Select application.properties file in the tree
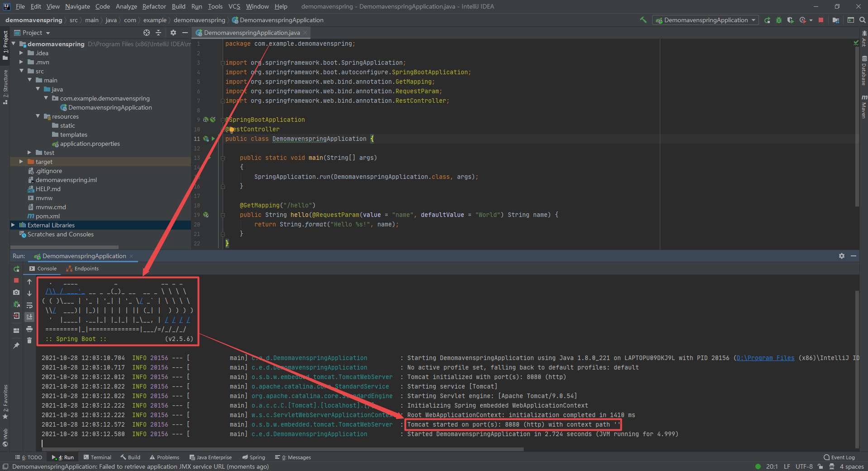The image size is (868, 471). click(90, 144)
